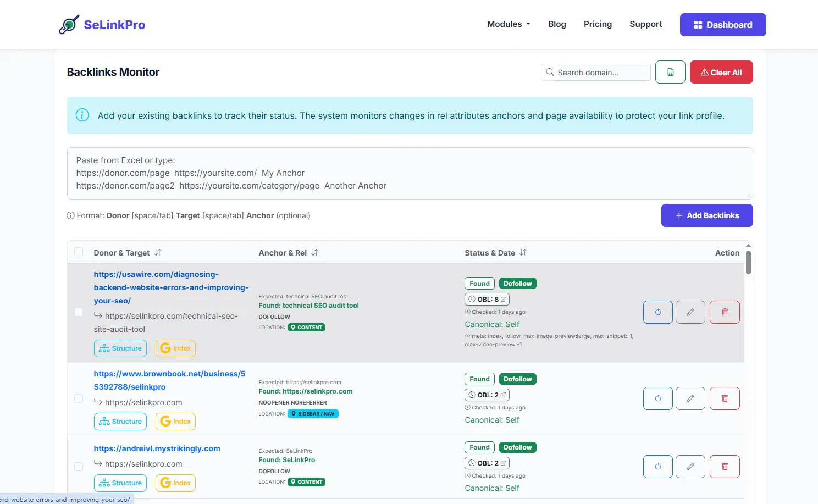Open the andreivl.mystrikingly.com donor link
This screenshot has width=818, height=504.
[x=157, y=448]
